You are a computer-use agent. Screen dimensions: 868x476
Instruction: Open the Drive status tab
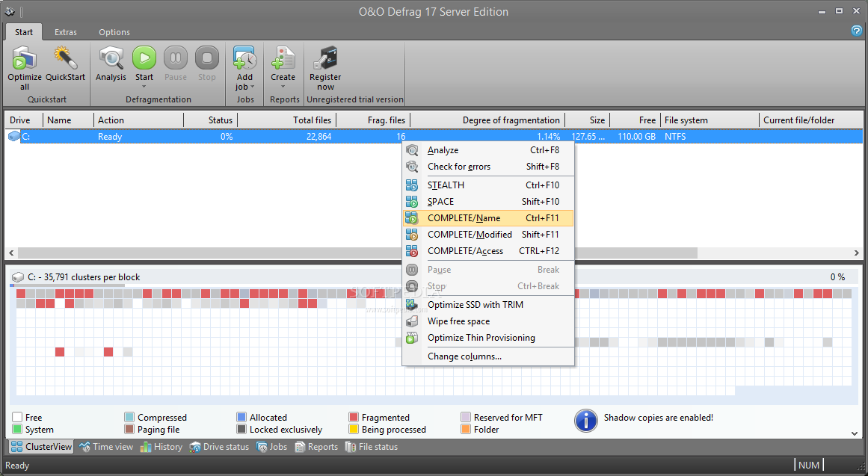(219, 447)
